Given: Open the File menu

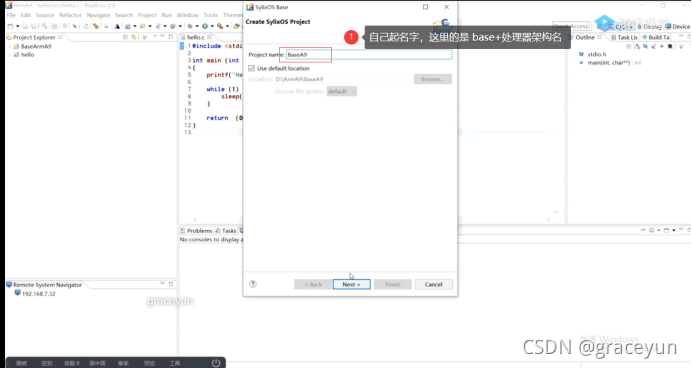Looking at the screenshot, I should coord(11,15).
